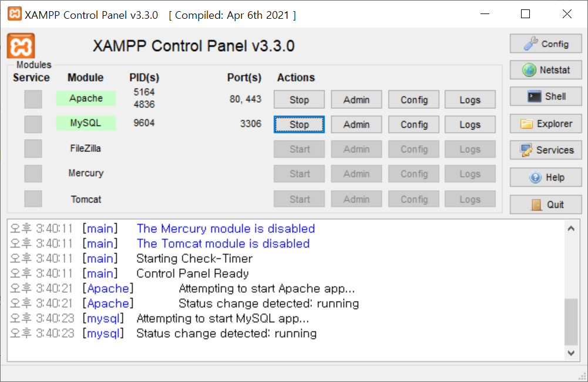588x382 pixels.
Task: Open Apache Logs menu
Action: tap(471, 100)
